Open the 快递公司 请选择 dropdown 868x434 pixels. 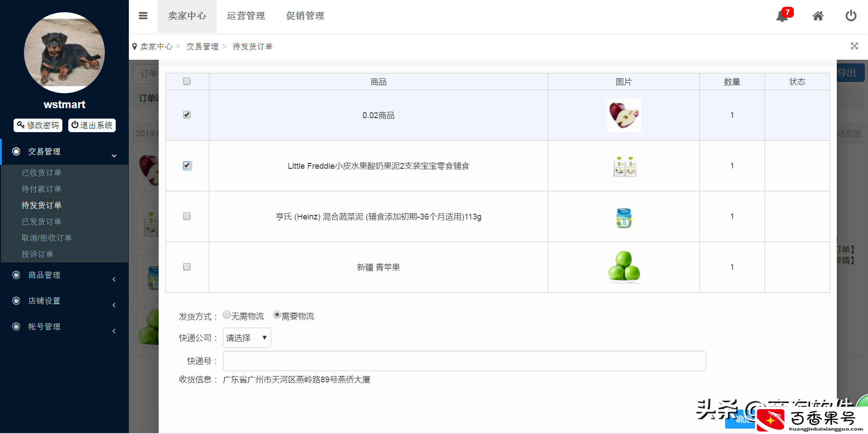[247, 338]
